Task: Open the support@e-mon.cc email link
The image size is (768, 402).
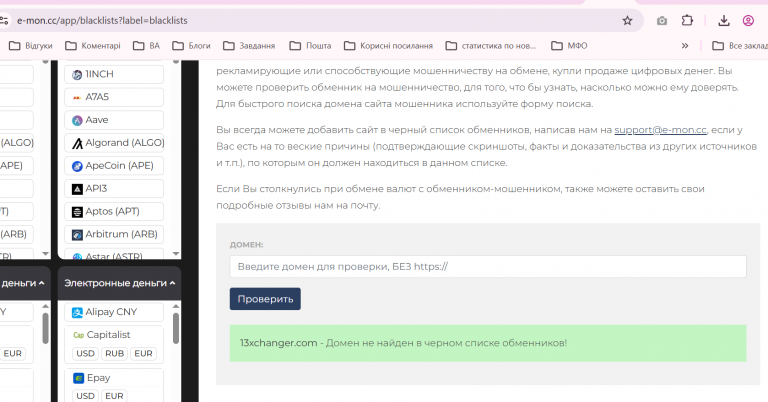Action: pyautogui.click(x=660, y=130)
